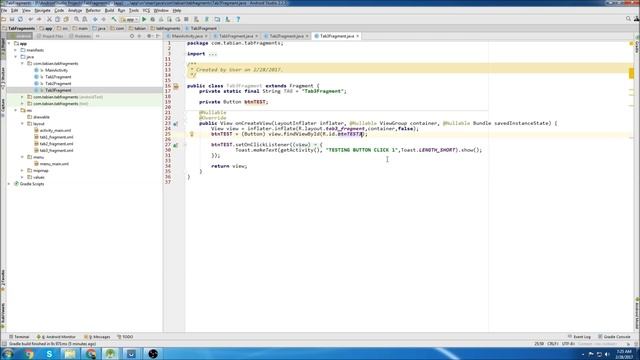
Task: Click the Attach debugger icon in toolbar
Action: point(178,19)
